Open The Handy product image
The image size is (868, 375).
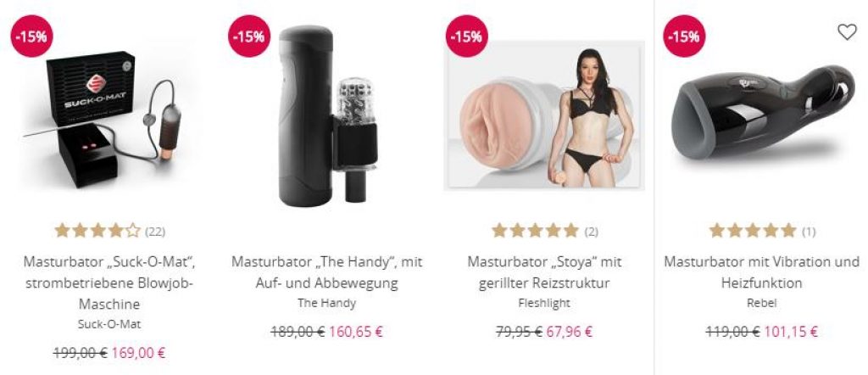[326, 116]
